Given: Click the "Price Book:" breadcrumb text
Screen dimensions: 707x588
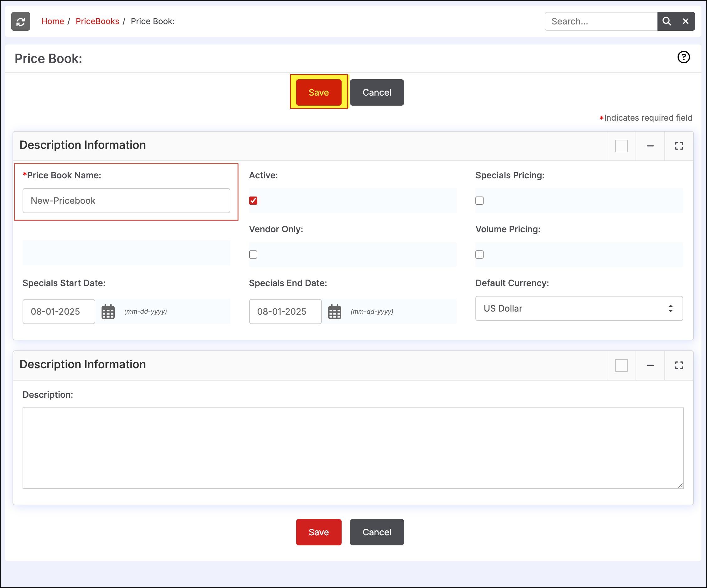Looking at the screenshot, I should pyautogui.click(x=153, y=21).
